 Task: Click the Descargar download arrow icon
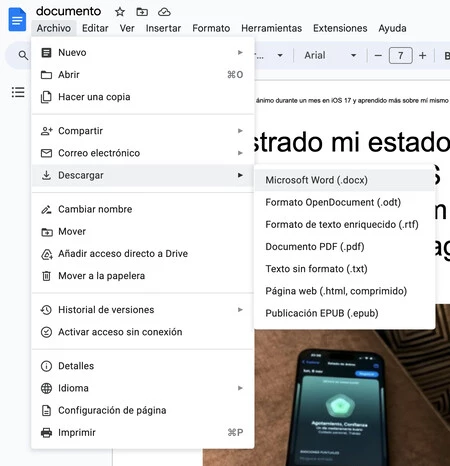(46, 175)
